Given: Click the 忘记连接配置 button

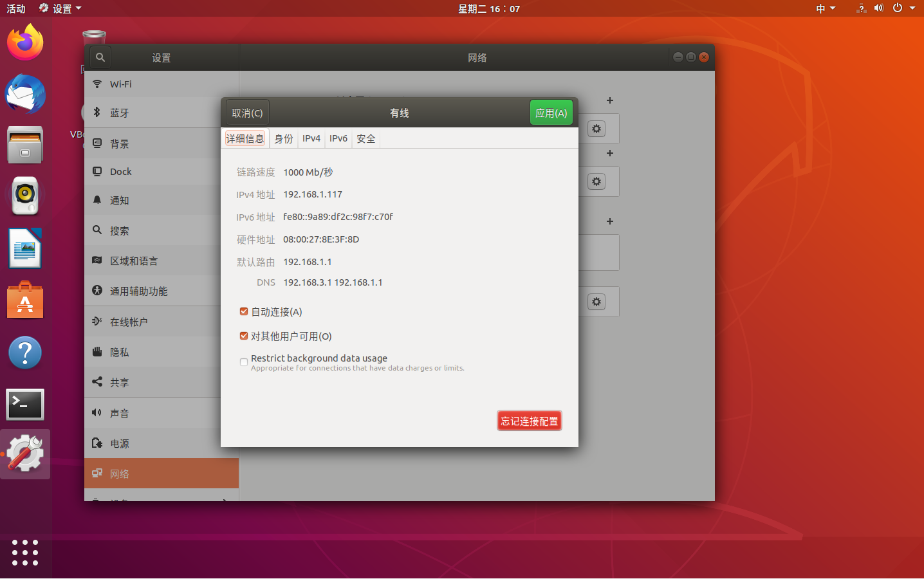Looking at the screenshot, I should pyautogui.click(x=529, y=420).
